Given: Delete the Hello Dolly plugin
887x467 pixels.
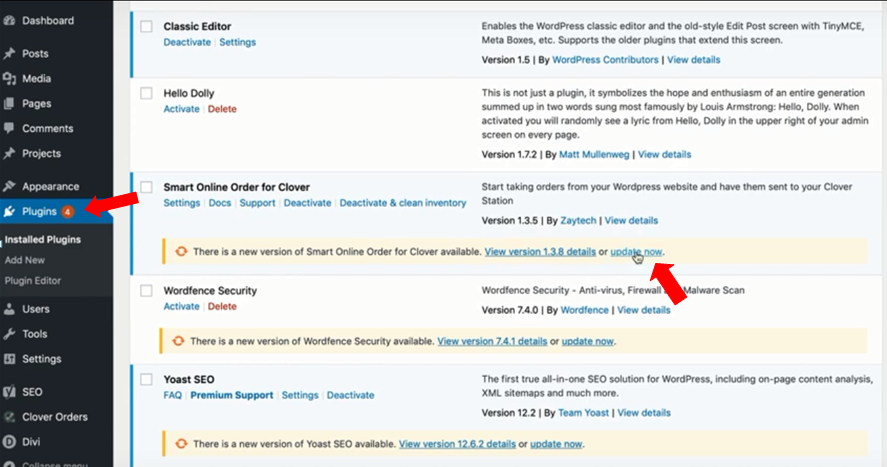Looking at the screenshot, I should 222,109.
